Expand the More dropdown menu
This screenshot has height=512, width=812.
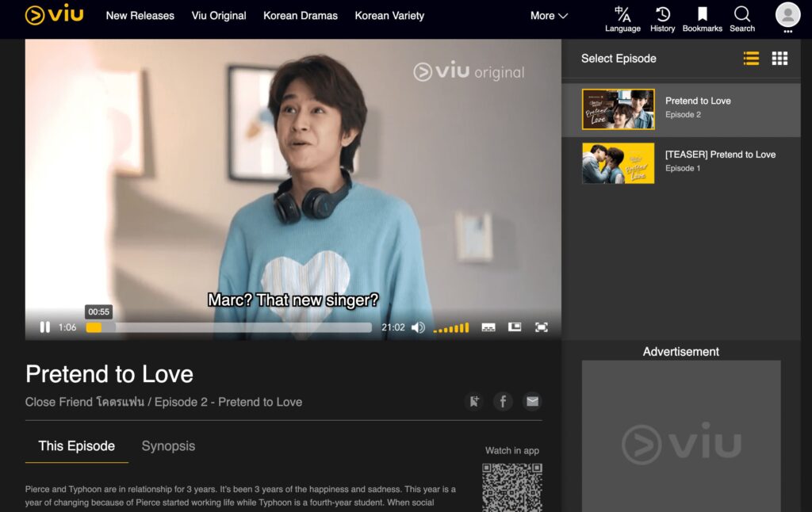click(x=549, y=16)
